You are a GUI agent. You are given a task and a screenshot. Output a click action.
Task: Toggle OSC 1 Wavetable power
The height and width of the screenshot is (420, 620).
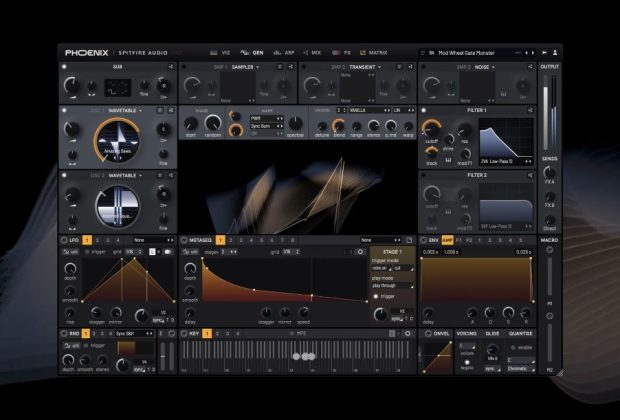(64, 110)
